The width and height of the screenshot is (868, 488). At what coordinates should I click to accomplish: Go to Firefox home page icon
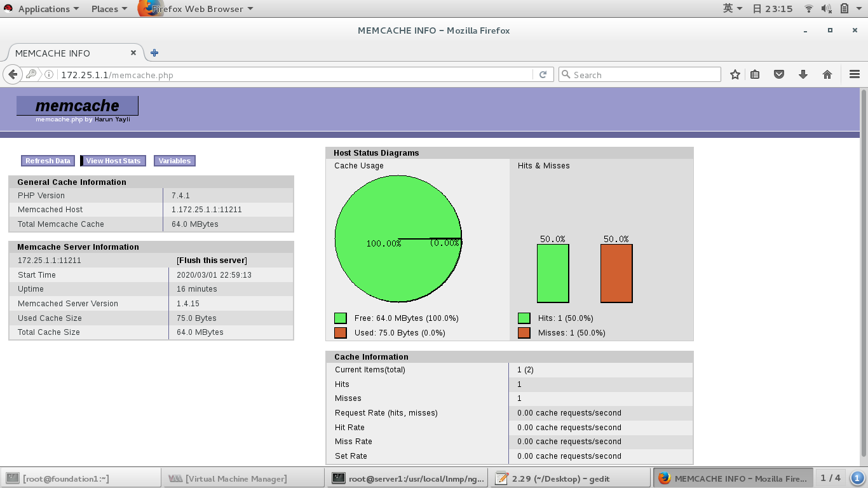pyautogui.click(x=827, y=74)
